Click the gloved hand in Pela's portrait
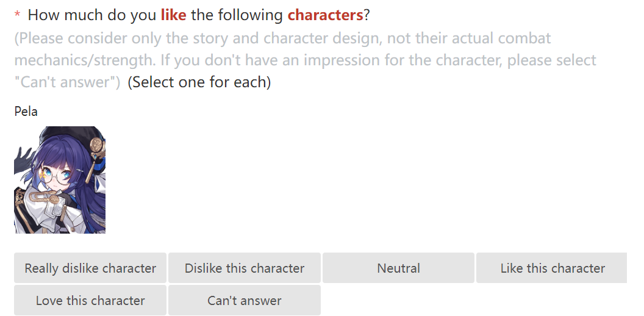 23,161
